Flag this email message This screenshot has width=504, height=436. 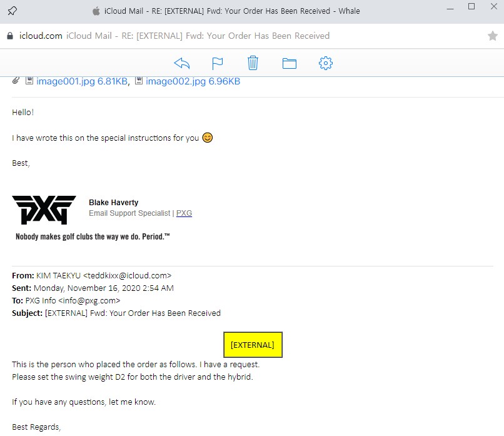pos(217,63)
